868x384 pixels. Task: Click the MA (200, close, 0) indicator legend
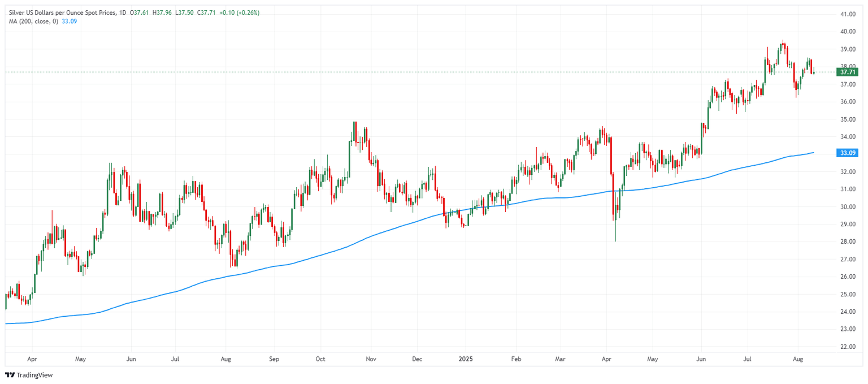tap(34, 21)
